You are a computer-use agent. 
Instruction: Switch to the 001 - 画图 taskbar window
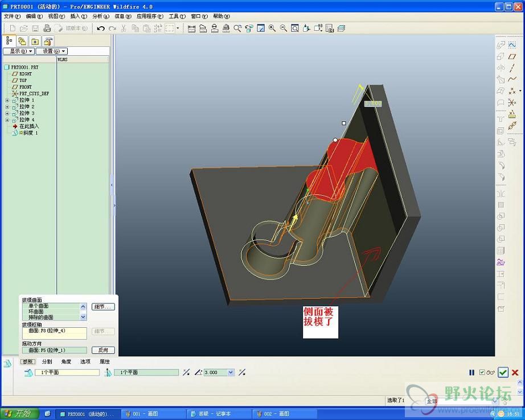pos(153,414)
